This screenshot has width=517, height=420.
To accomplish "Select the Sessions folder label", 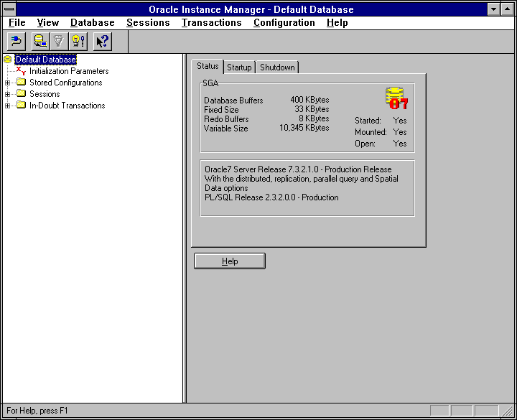I will pos(45,94).
